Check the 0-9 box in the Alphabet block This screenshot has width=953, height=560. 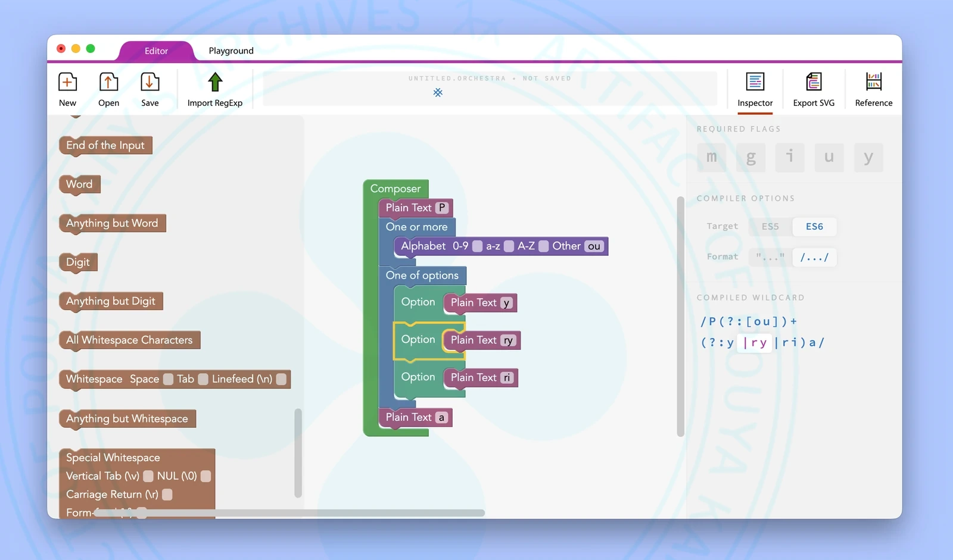477,246
